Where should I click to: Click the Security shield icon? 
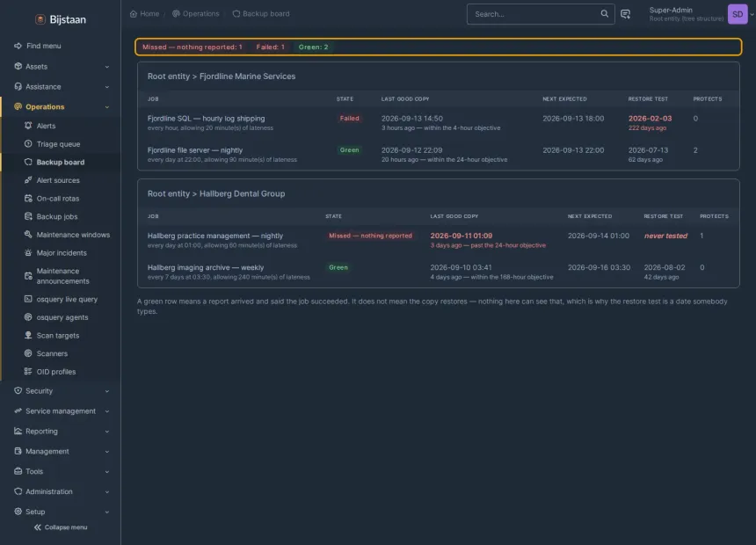[x=18, y=390]
